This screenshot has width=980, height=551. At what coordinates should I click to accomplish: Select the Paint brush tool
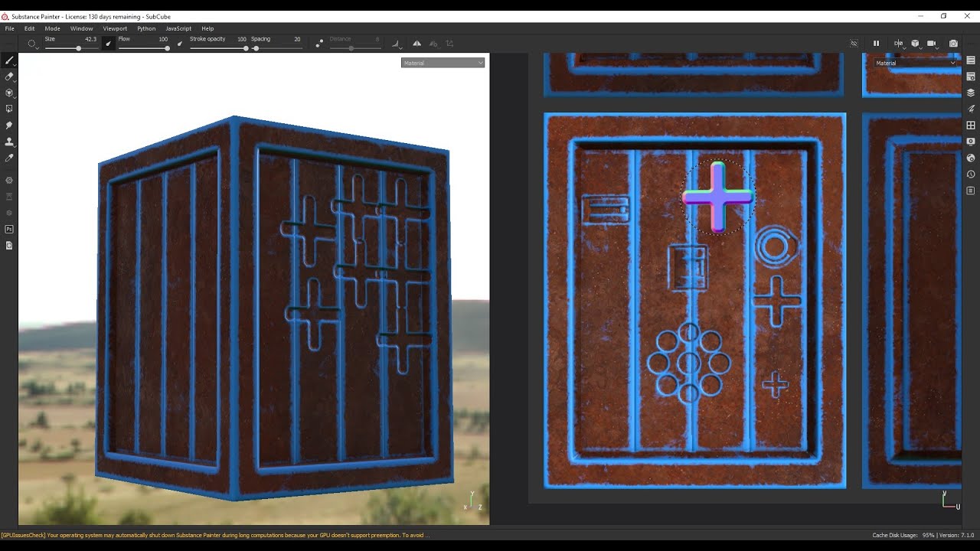pyautogui.click(x=9, y=60)
